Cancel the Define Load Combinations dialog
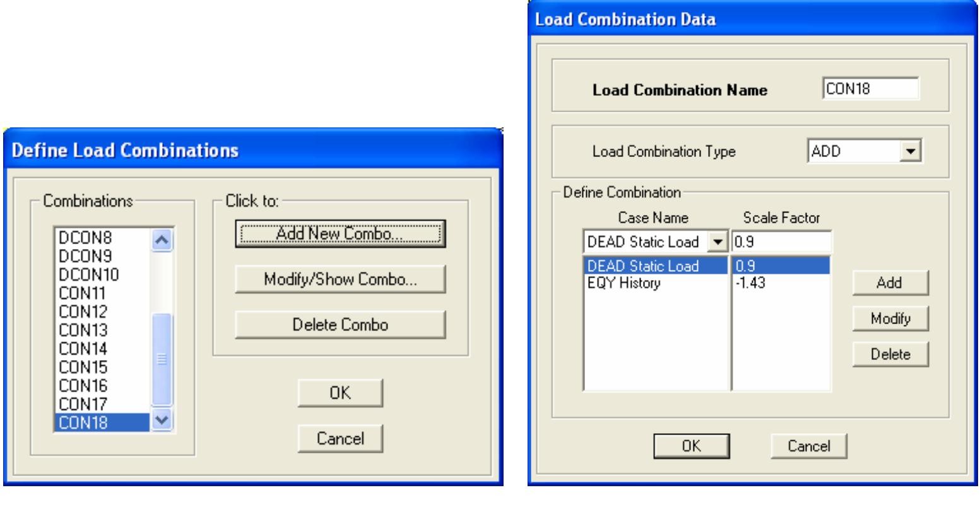The height and width of the screenshot is (507, 980). 340,439
